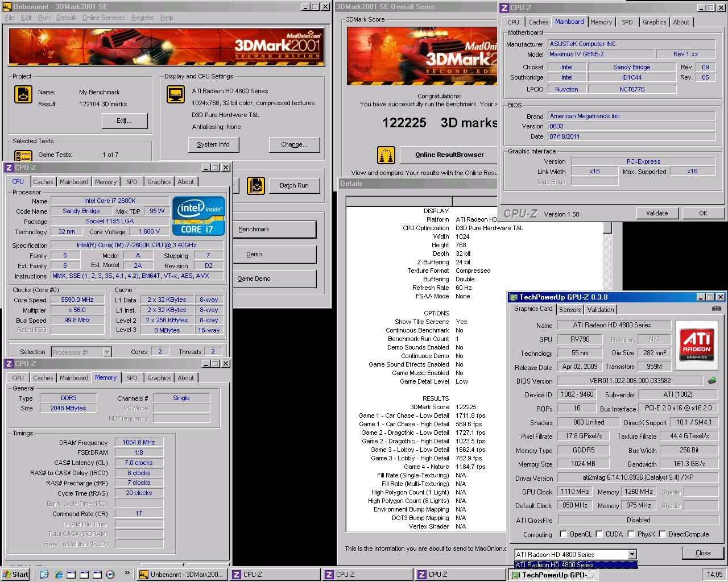
Task: Open the GPU selection dropdown in GPU-Z
Action: 632,554
